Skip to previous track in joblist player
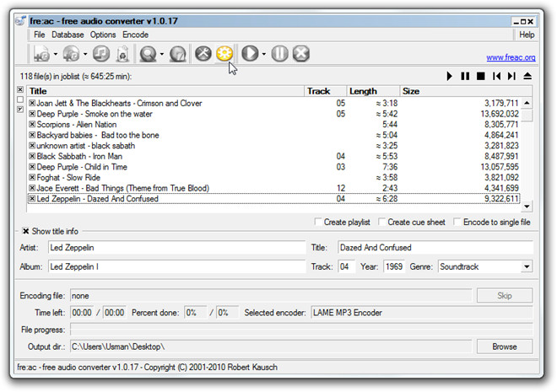 [496, 76]
